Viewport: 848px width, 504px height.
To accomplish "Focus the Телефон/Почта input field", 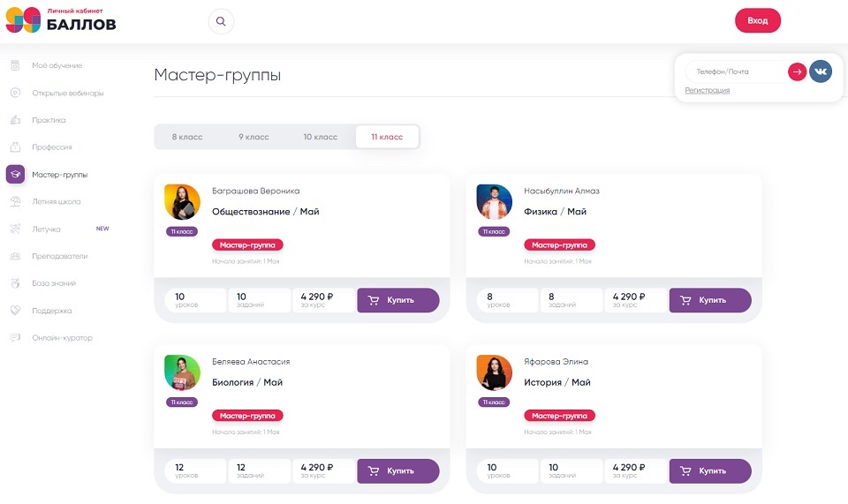I will [735, 71].
